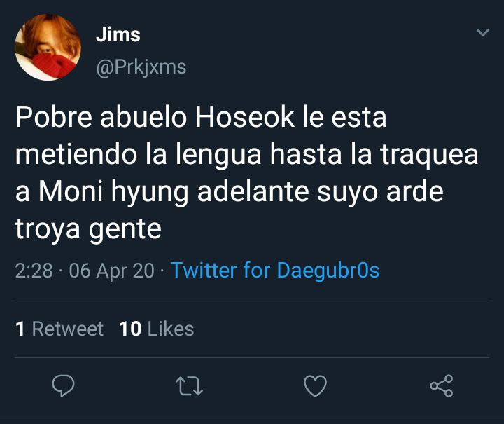This screenshot has height=424, width=504.
Task: Like the tweet with the heart icon
Action: click(x=315, y=385)
